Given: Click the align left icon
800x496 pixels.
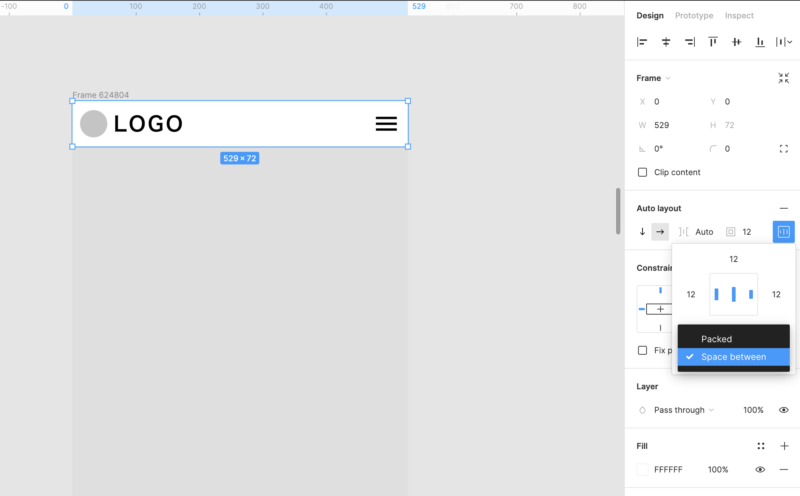Looking at the screenshot, I should (642, 42).
